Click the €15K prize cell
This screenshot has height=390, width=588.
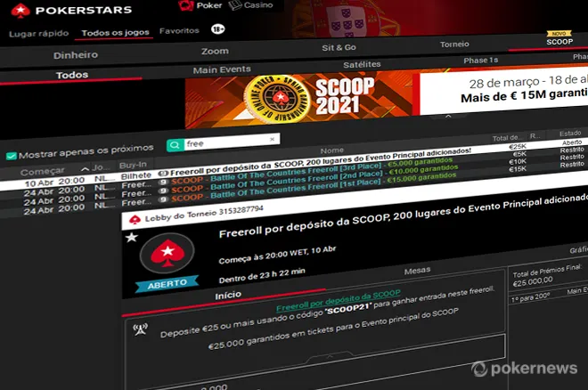point(518,169)
